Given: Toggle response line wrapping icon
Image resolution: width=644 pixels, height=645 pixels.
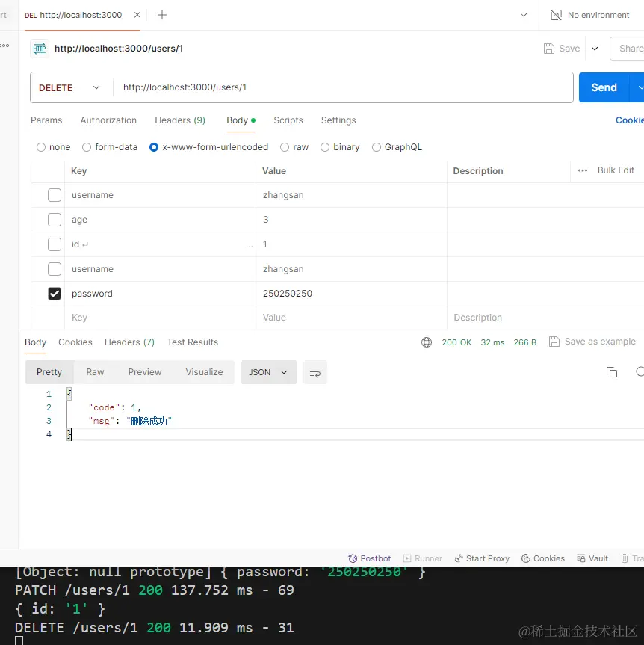Looking at the screenshot, I should (x=315, y=372).
